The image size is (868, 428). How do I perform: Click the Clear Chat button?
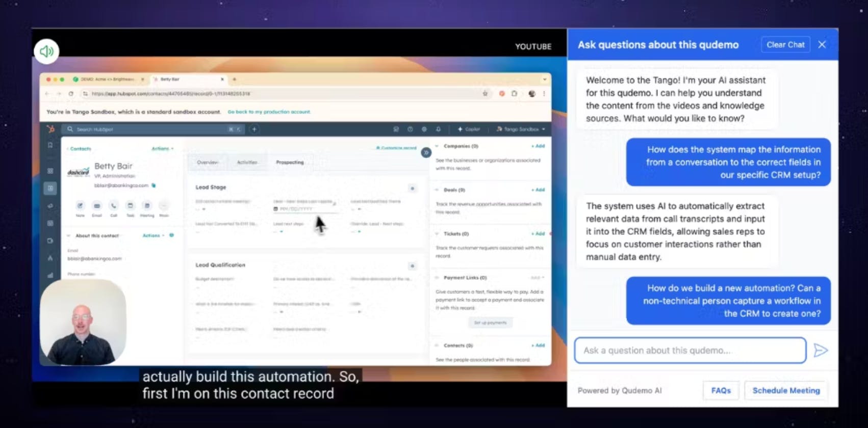pos(785,45)
